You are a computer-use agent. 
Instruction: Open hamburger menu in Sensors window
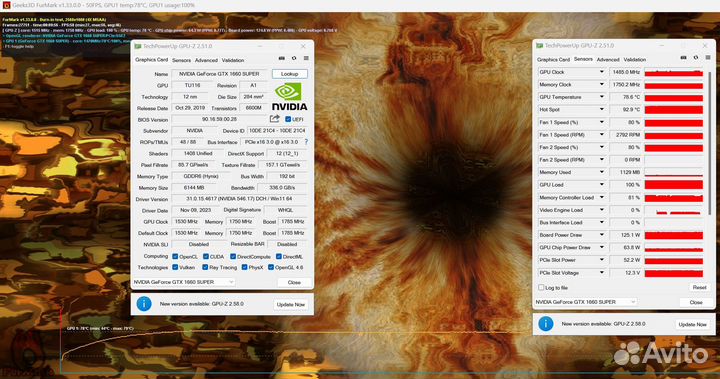click(708, 58)
